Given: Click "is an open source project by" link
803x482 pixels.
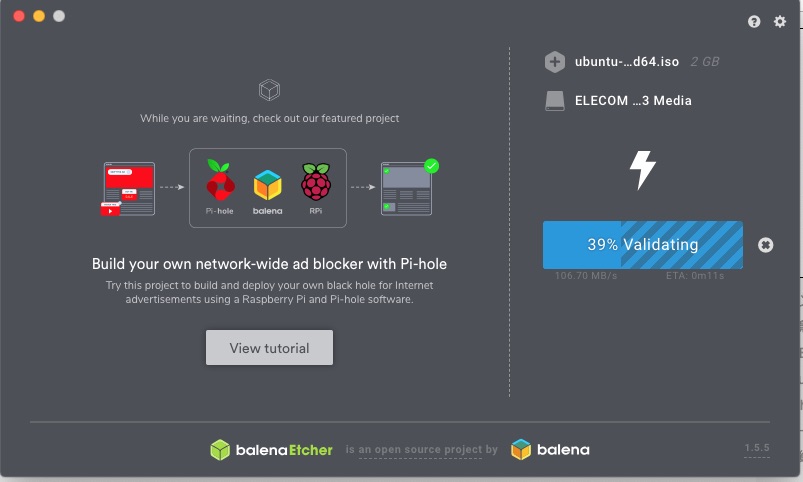Looking at the screenshot, I should coord(421,449).
